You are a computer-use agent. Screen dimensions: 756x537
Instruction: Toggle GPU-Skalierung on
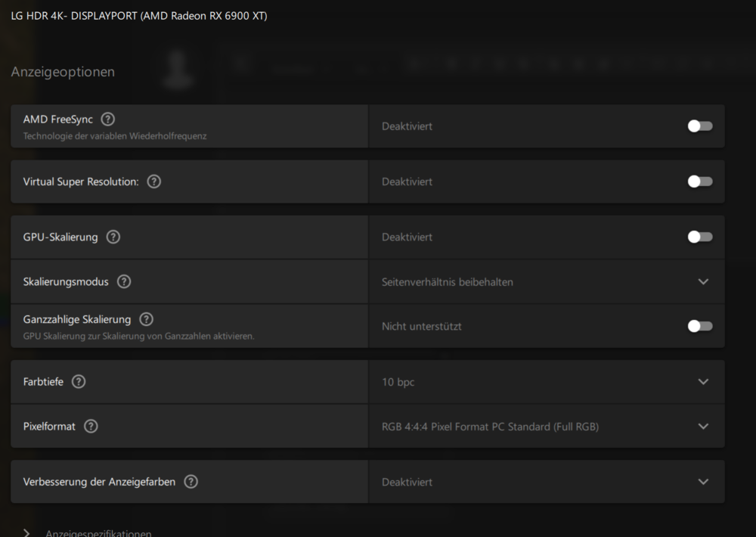click(699, 237)
